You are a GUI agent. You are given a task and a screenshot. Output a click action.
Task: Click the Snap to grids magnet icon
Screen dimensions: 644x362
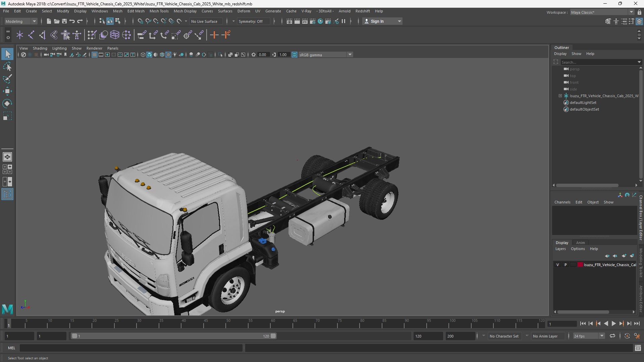tap(140, 21)
